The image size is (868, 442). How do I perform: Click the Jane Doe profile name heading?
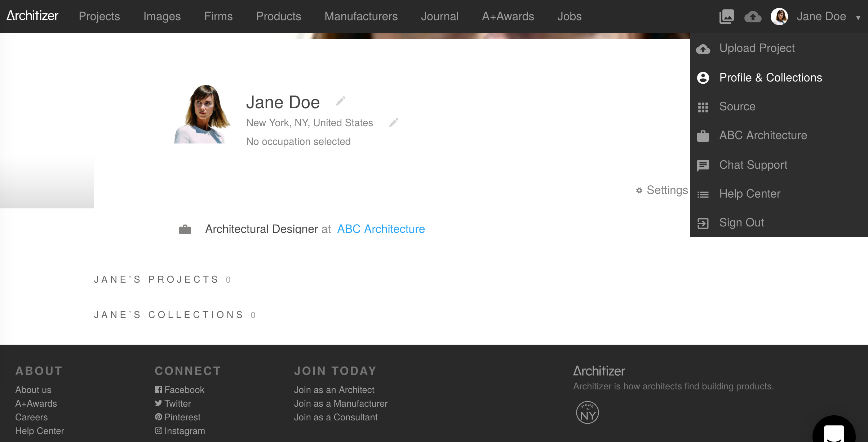(x=283, y=102)
